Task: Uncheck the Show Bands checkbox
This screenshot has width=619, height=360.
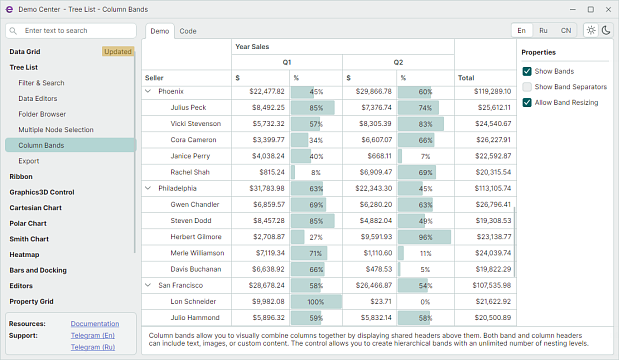Action: click(527, 71)
